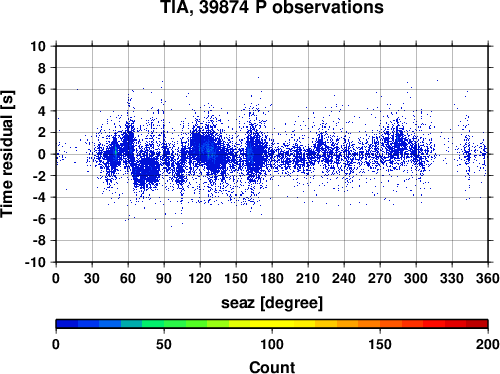The height and width of the screenshot is (374, 500).
Task: Click the plot title 'TIA, 39874 P observations'
Action: (272, 7)
